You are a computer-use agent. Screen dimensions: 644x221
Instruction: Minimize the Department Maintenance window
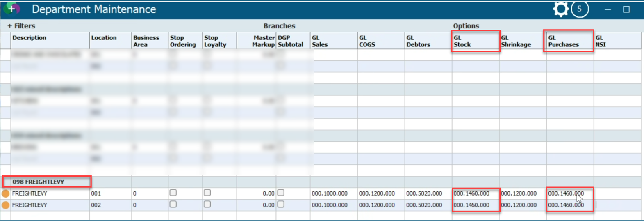click(608, 9)
